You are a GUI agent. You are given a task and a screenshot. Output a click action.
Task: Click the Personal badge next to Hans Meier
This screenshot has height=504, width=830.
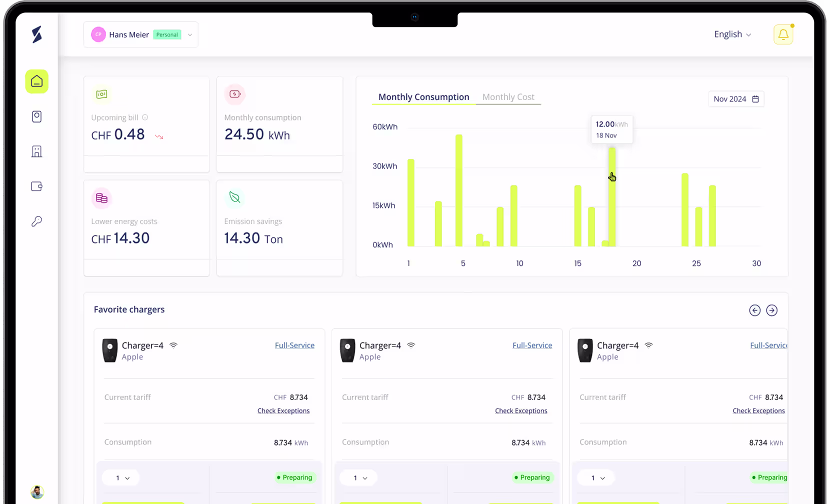tap(167, 34)
